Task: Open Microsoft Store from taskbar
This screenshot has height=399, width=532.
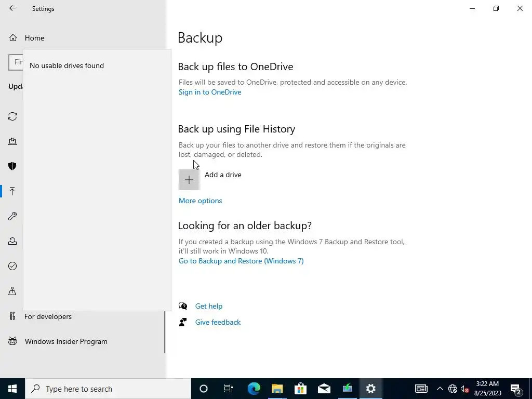Action: [301, 389]
